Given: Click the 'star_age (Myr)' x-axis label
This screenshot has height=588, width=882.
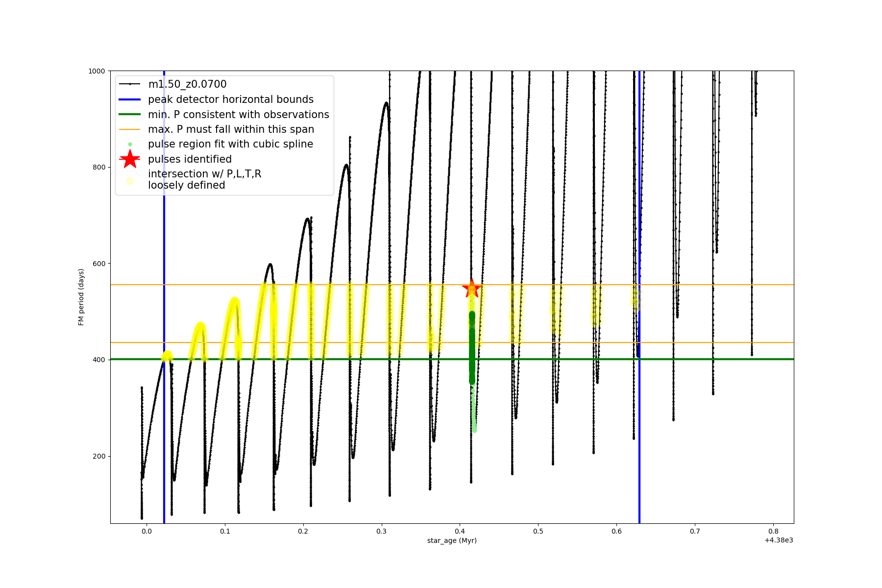Looking at the screenshot, I should tap(452, 540).
